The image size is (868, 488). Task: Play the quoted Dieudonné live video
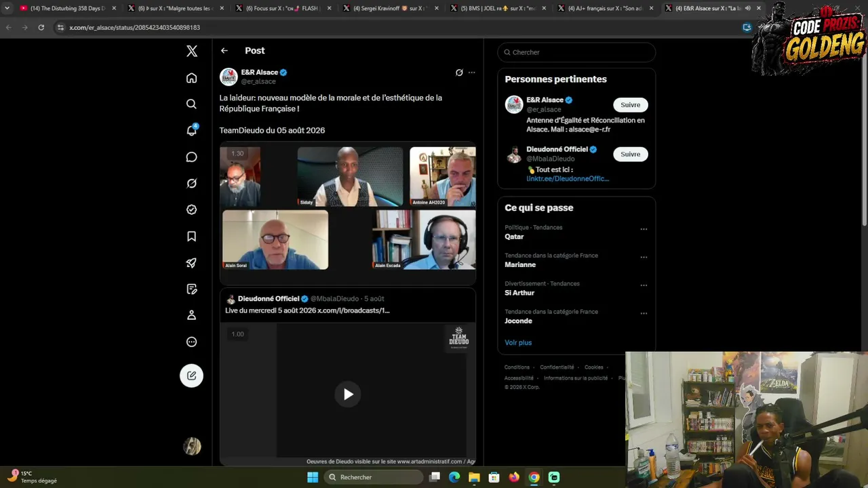coord(348,394)
